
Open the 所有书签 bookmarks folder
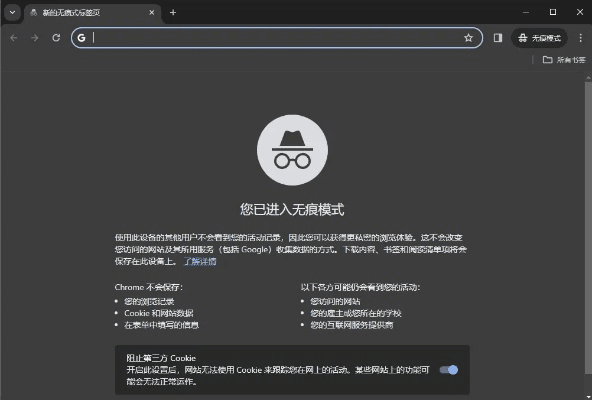564,60
